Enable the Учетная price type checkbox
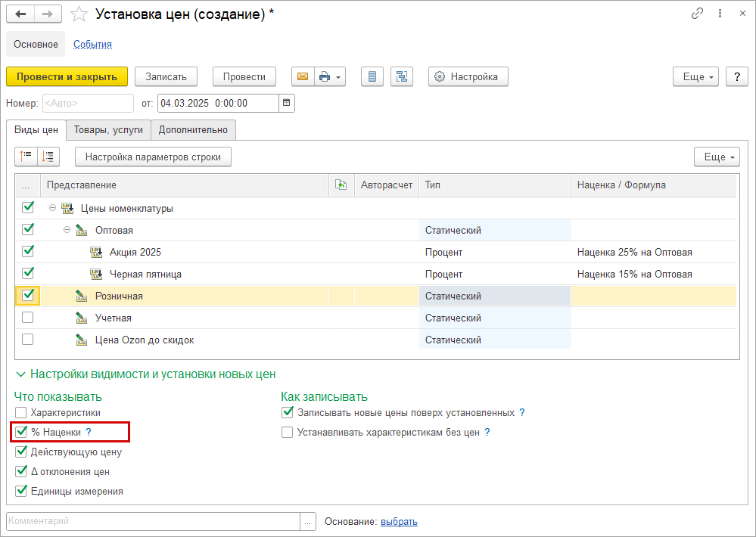Screen dimensions: 756x537 [x=28, y=318]
